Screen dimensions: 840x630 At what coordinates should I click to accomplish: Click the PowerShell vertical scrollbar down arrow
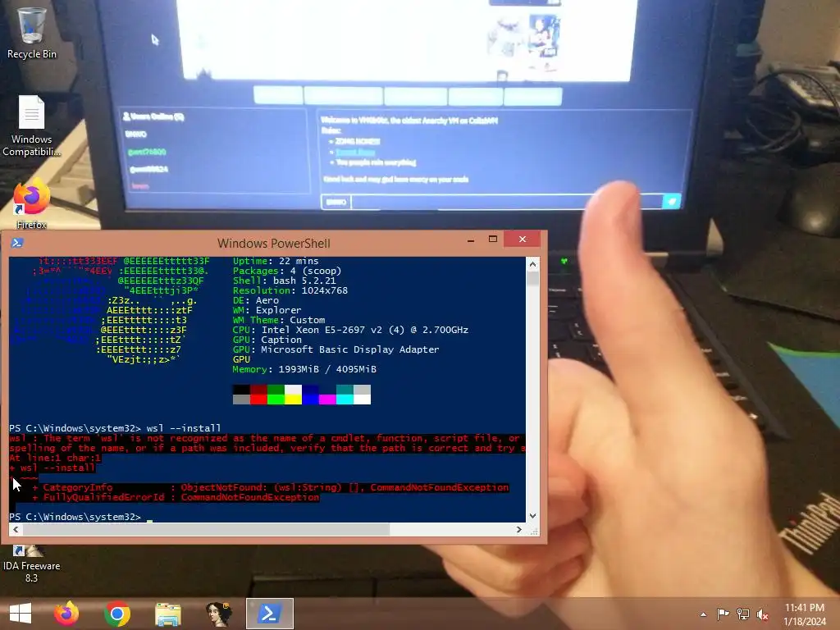532,515
